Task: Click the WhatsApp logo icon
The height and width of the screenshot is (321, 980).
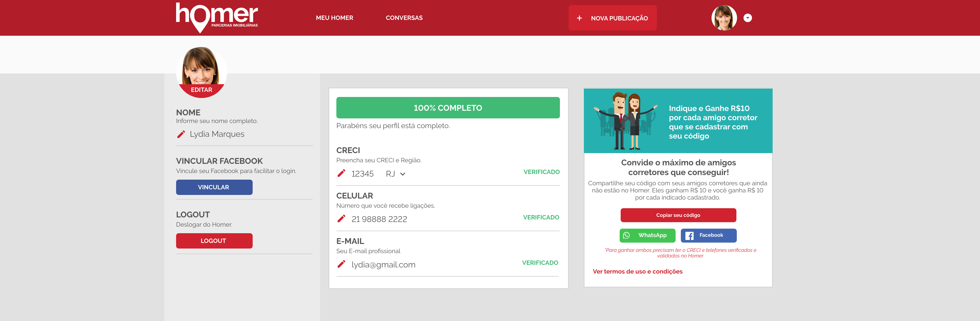Action: pos(626,236)
